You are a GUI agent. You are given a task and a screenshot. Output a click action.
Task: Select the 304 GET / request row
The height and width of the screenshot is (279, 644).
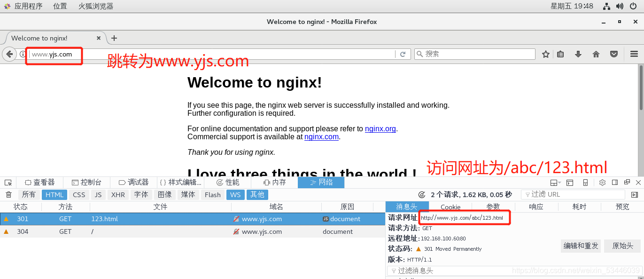(x=193, y=231)
